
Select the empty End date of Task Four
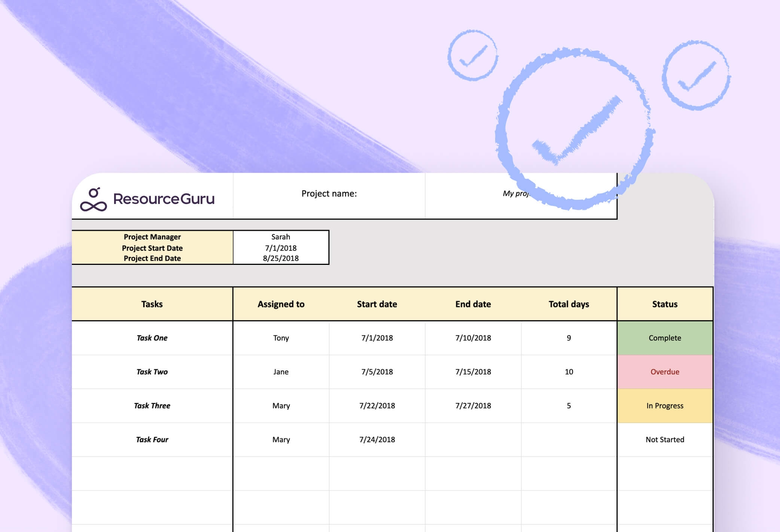473,440
